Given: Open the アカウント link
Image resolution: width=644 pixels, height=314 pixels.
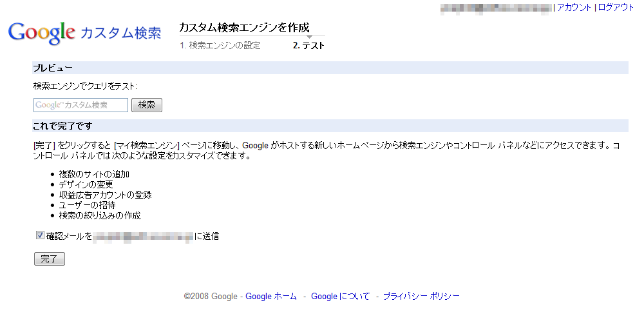Looking at the screenshot, I should tap(574, 7).
